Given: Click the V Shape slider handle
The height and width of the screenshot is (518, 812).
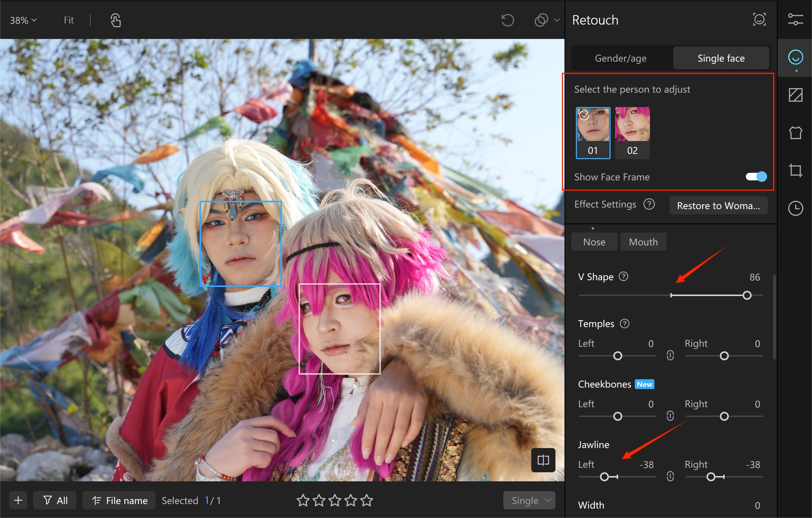Looking at the screenshot, I should click(747, 295).
